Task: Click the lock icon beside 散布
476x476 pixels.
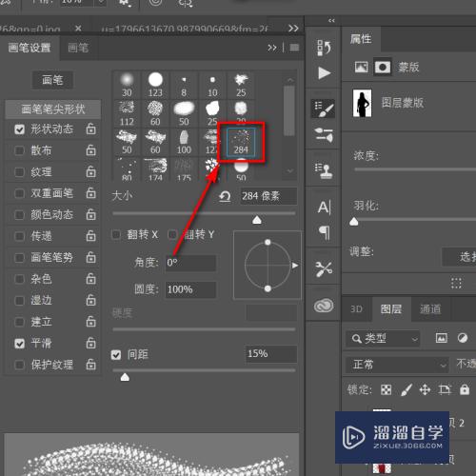Action: pyautogui.click(x=90, y=149)
